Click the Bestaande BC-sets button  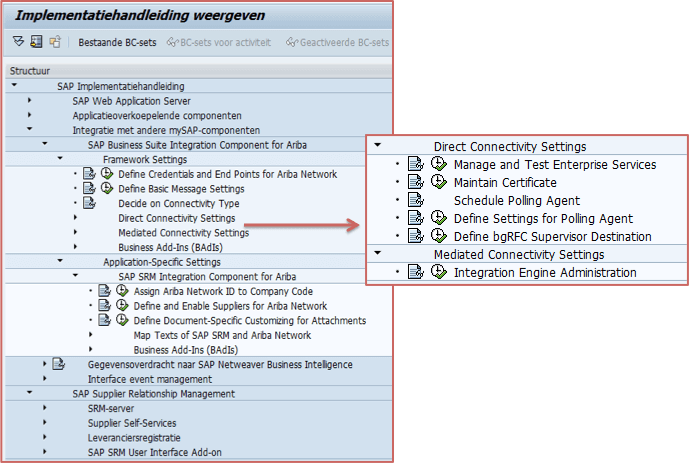pyautogui.click(x=117, y=43)
